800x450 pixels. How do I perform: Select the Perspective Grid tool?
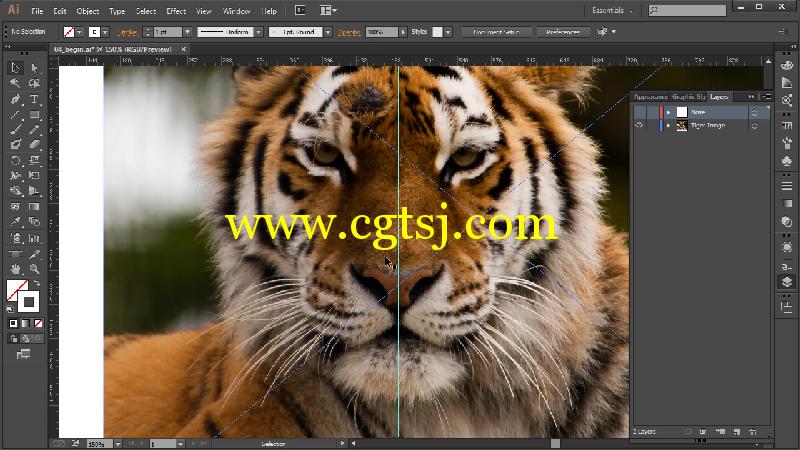point(34,191)
